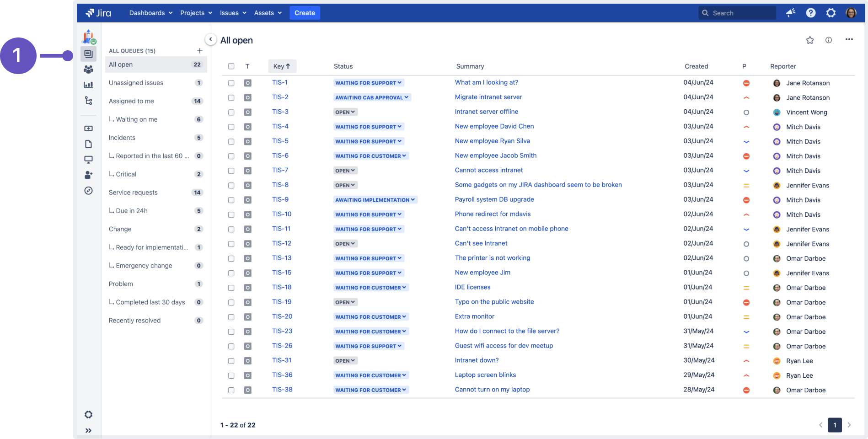This screenshot has height=439, width=868.
Task: Open the Reports chart icon in sidebar
Action: point(88,85)
